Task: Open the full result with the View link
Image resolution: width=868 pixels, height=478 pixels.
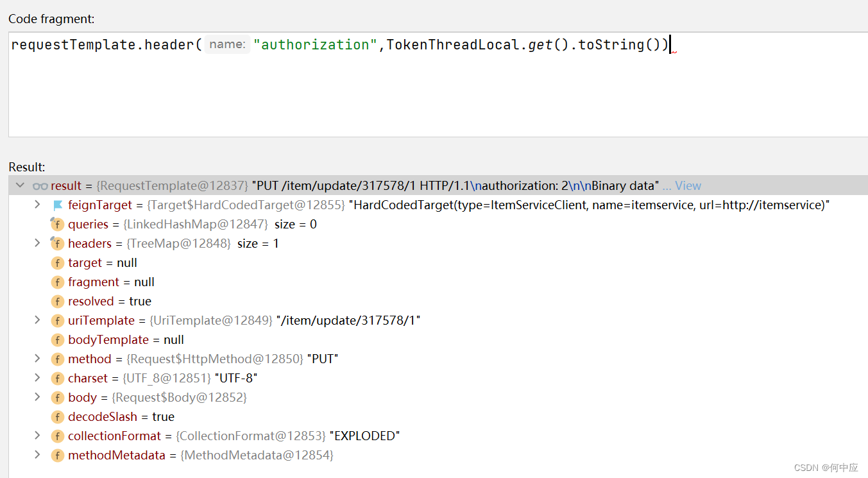Action: (688, 185)
